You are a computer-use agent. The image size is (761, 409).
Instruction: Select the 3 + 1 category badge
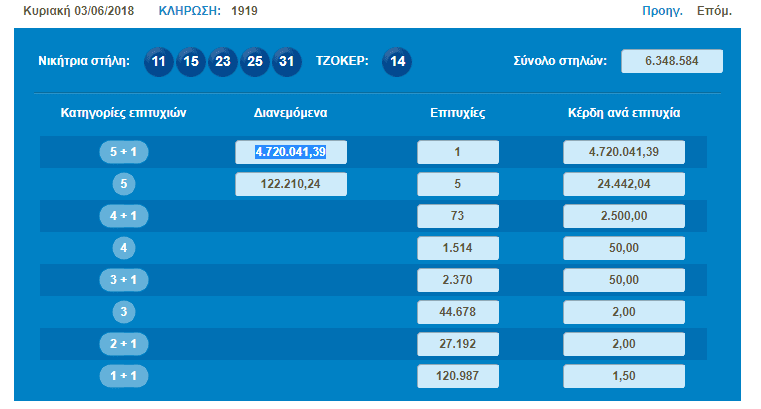(124, 280)
